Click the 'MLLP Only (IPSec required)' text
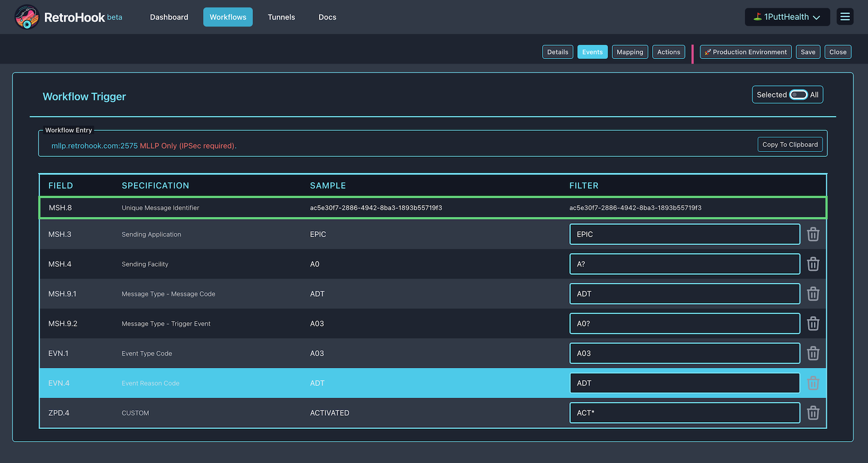Screen dimensions: 868x463 tap(188, 146)
